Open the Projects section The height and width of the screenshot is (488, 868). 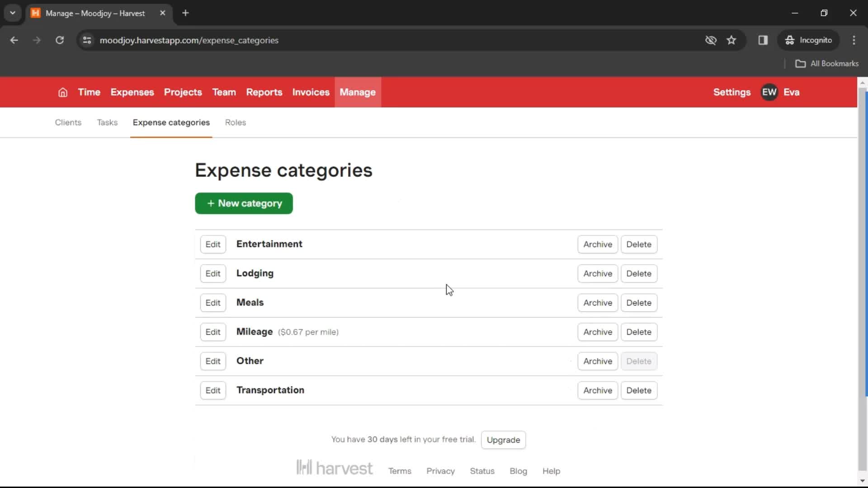pyautogui.click(x=183, y=92)
